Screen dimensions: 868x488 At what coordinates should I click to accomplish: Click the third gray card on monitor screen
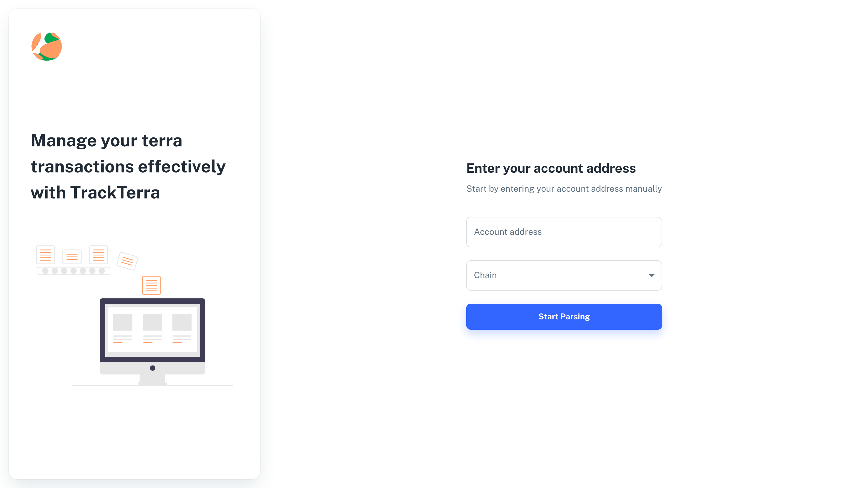(x=182, y=322)
